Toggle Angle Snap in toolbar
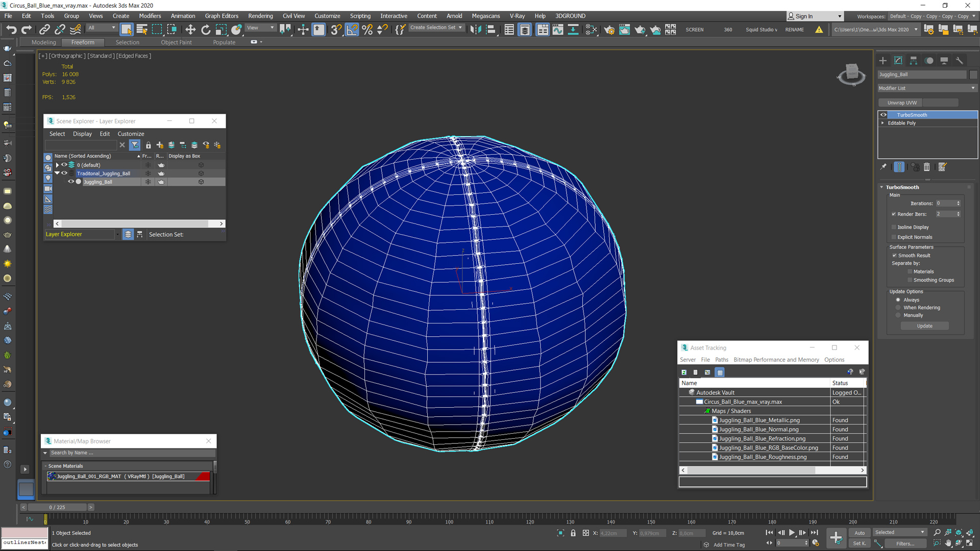The height and width of the screenshot is (551, 980). 352,30
